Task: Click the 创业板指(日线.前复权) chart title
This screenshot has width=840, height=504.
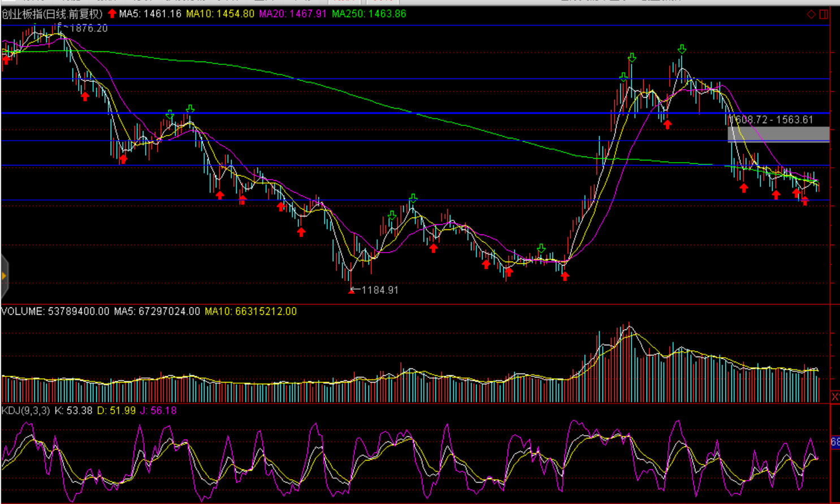Action: point(52,14)
